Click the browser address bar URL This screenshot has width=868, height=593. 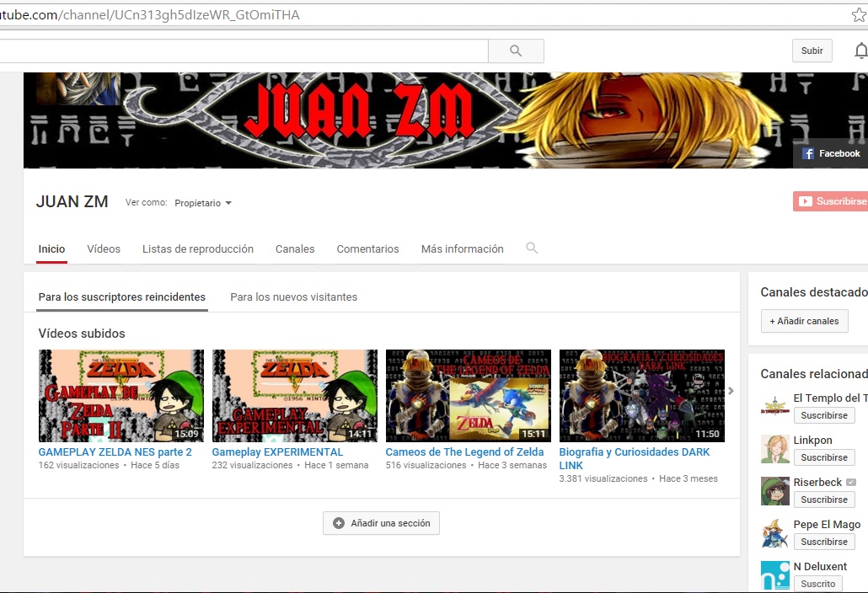pos(150,15)
